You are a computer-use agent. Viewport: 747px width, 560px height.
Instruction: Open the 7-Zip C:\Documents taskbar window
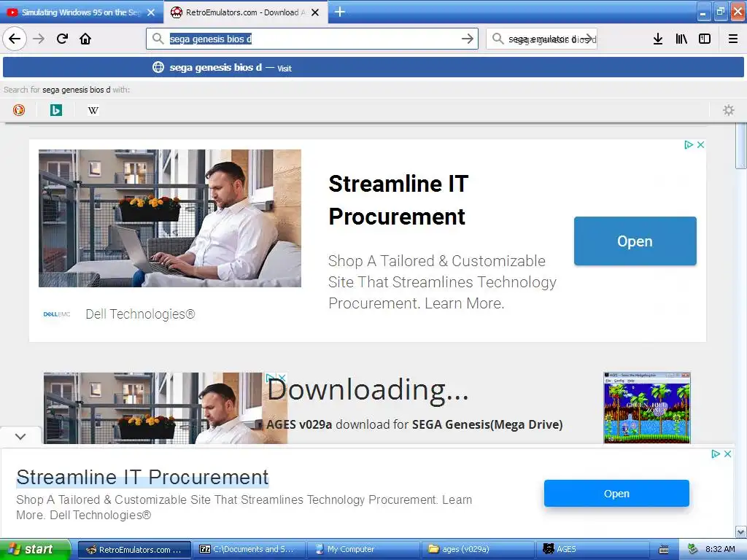pos(249,549)
